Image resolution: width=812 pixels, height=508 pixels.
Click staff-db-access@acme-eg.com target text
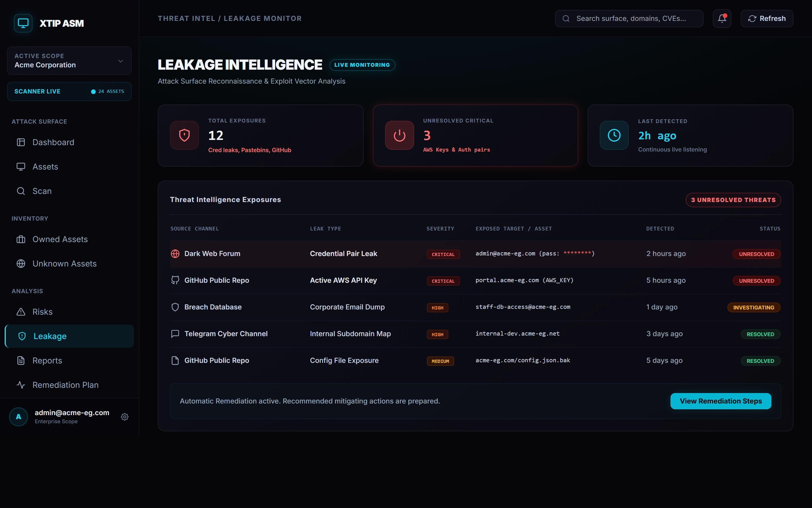tap(523, 307)
